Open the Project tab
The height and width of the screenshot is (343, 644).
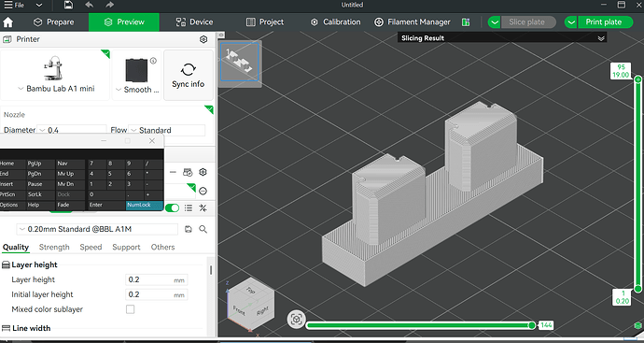click(265, 22)
